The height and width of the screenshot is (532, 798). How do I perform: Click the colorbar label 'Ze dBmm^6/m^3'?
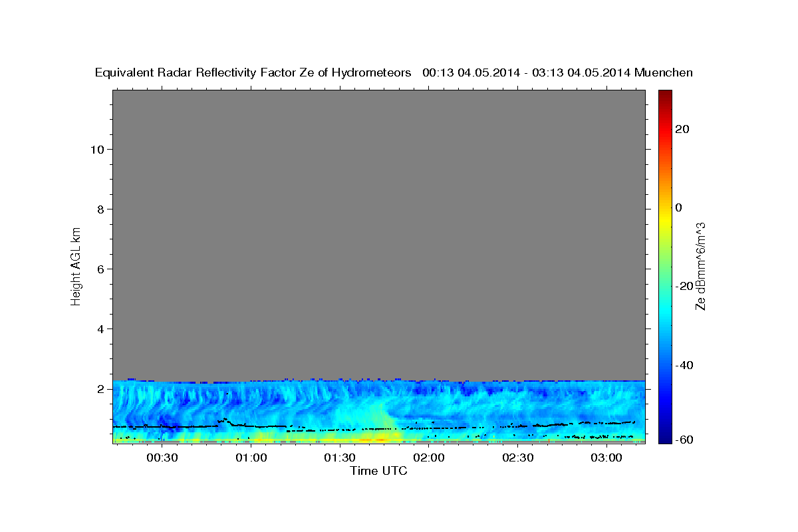tap(700, 266)
